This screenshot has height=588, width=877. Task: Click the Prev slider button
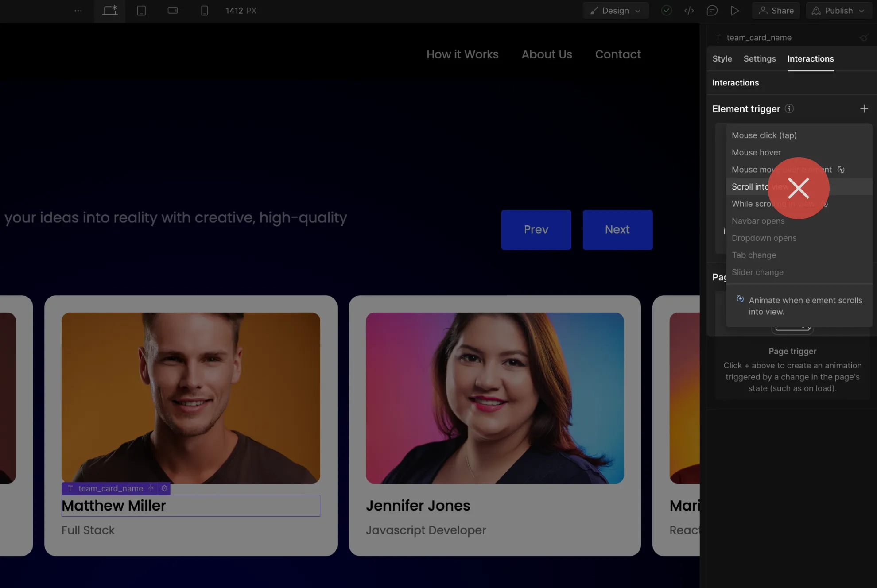click(536, 230)
